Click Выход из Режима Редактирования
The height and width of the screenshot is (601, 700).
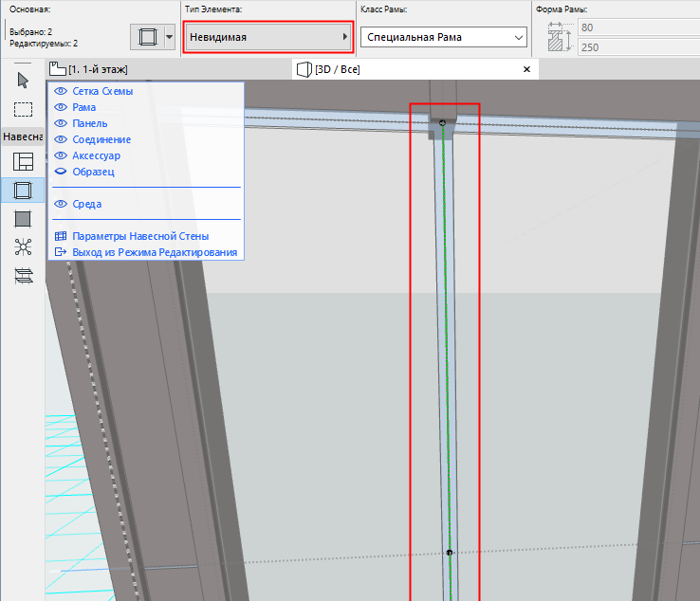click(155, 252)
